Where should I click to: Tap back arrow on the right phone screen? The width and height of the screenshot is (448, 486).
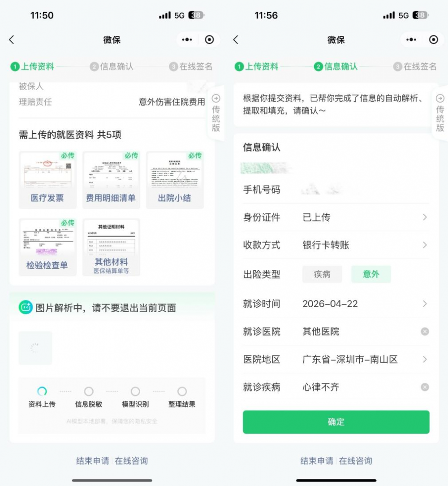[x=236, y=39]
